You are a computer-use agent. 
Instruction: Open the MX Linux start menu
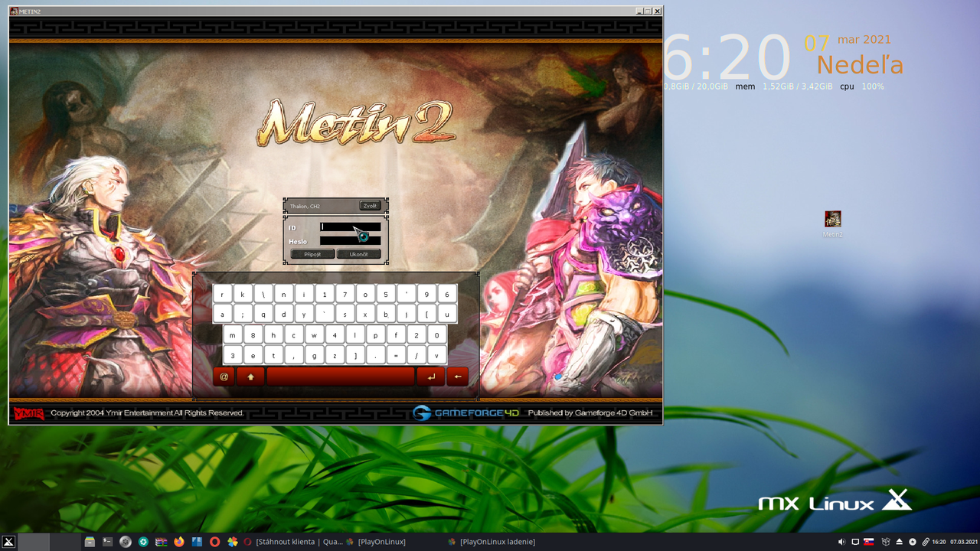[x=8, y=542]
